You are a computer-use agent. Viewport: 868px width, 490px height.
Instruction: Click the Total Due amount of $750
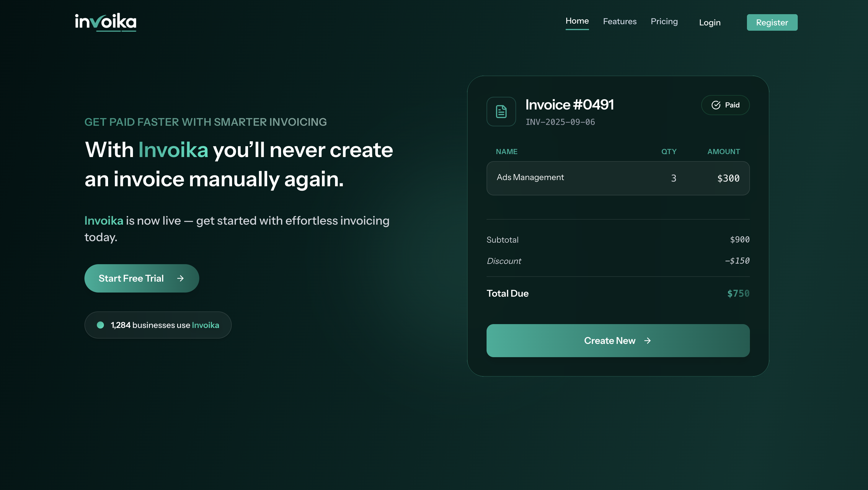[x=739, y=293]
